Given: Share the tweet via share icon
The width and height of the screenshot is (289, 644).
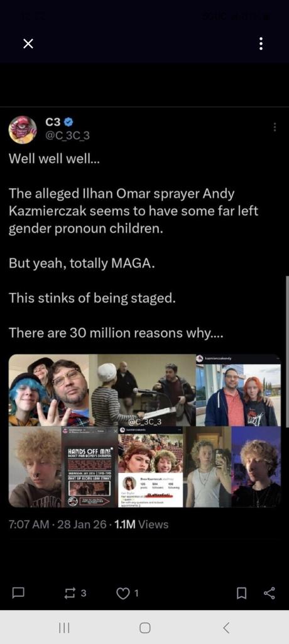Looking at the screenshot, I should [x=270, y=593].
